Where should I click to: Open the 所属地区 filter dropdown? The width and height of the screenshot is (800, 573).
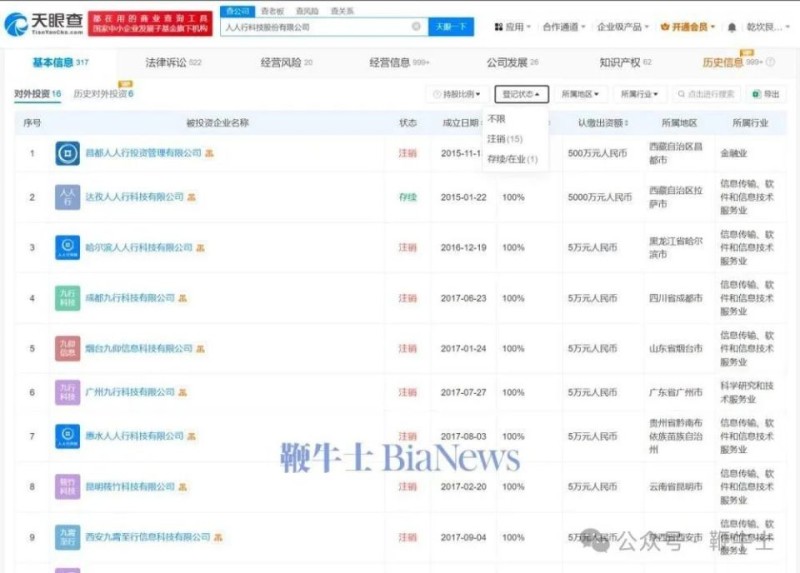click(x=580, y=94)
